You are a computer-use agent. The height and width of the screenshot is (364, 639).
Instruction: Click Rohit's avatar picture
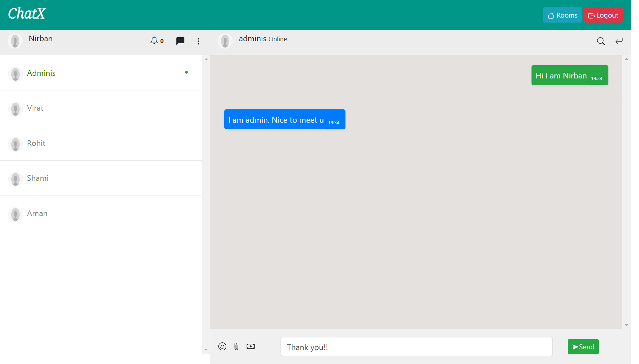15,144
